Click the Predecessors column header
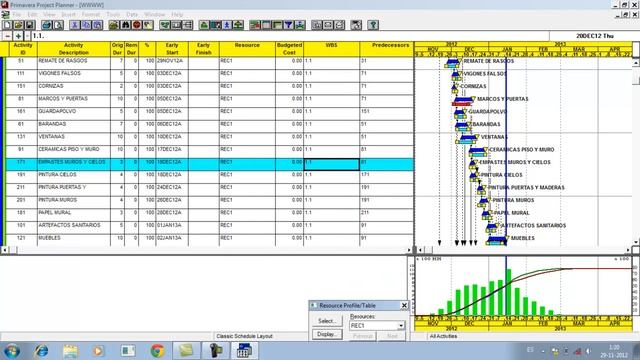Image resolution: width=640 pixels, height=360 pixels. click(387, 49)
